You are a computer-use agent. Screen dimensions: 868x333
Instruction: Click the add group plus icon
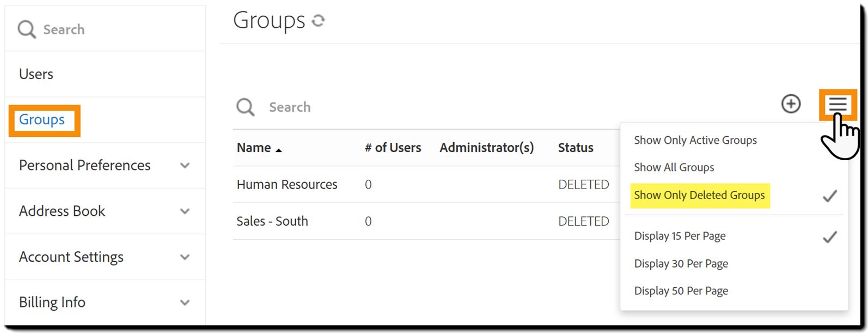point(791,104)
